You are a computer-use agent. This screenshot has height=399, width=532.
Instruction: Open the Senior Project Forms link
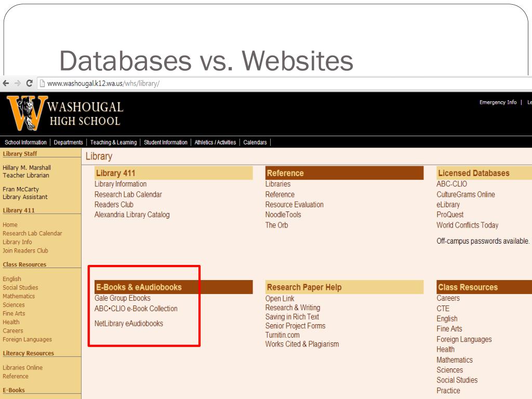295,326
